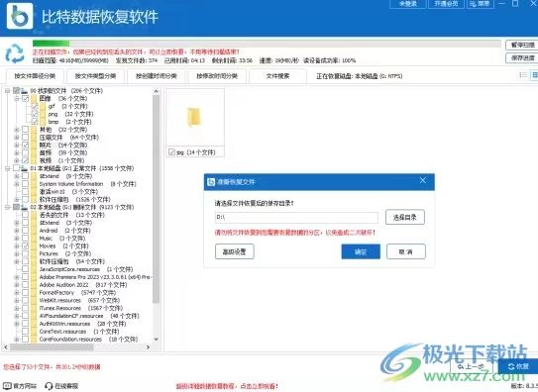The image size is (538, 392).
Task: Close the prepare recovery dialog
Action: click(x=423, y=180)
